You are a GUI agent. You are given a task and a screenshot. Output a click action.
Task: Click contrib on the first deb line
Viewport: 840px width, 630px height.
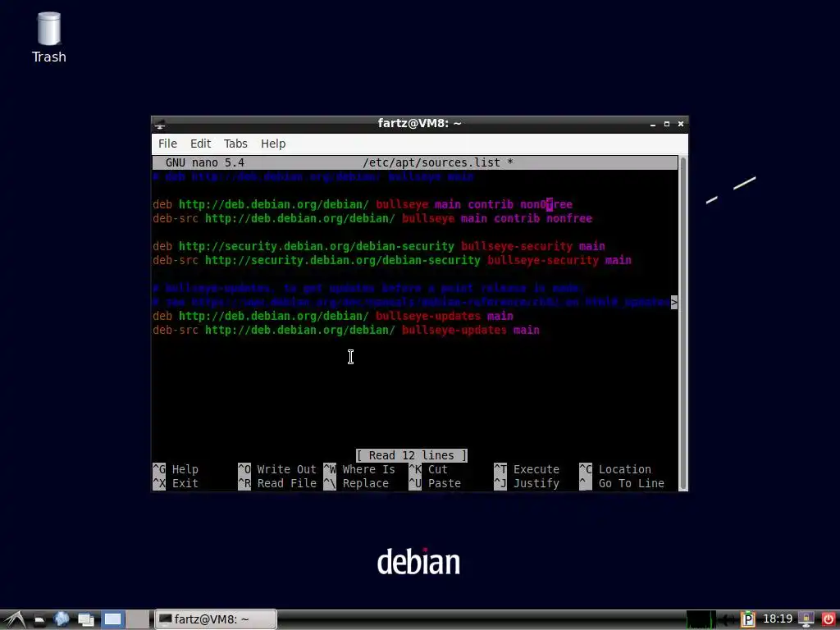pyautogui.click(x=491, y=204)
